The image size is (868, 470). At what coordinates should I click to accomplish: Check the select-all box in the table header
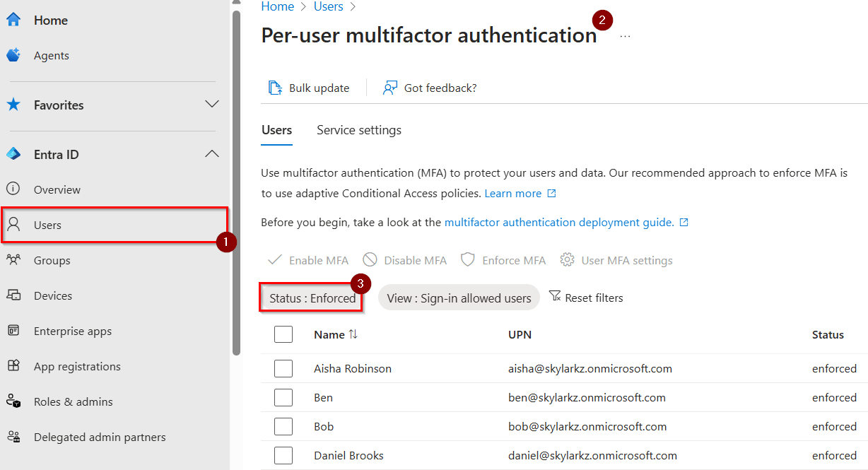283,334
